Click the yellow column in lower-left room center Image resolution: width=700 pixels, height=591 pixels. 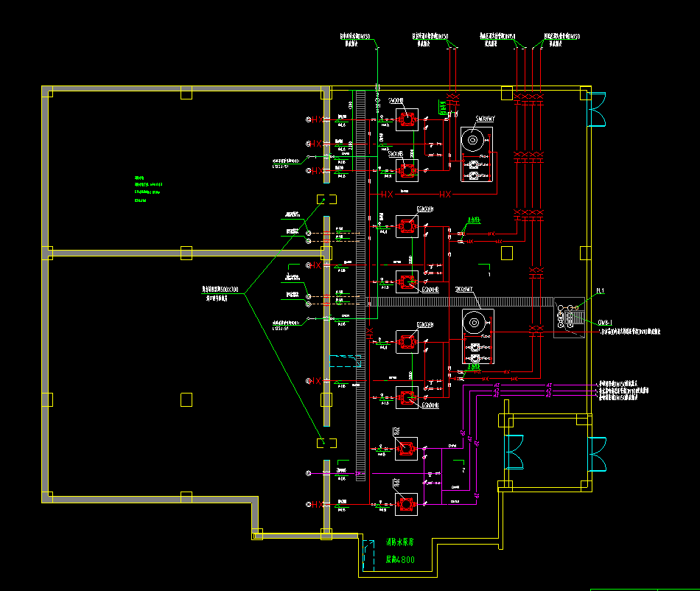[186, 399]
